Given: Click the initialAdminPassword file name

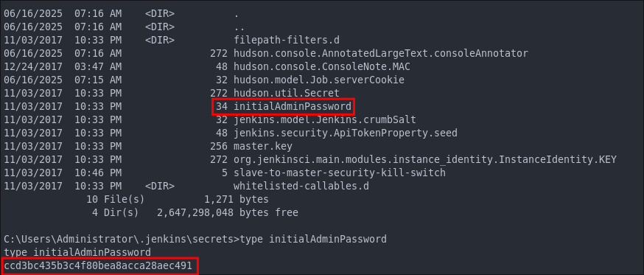Looking at the screenshot, I should [x=293, y=107].
